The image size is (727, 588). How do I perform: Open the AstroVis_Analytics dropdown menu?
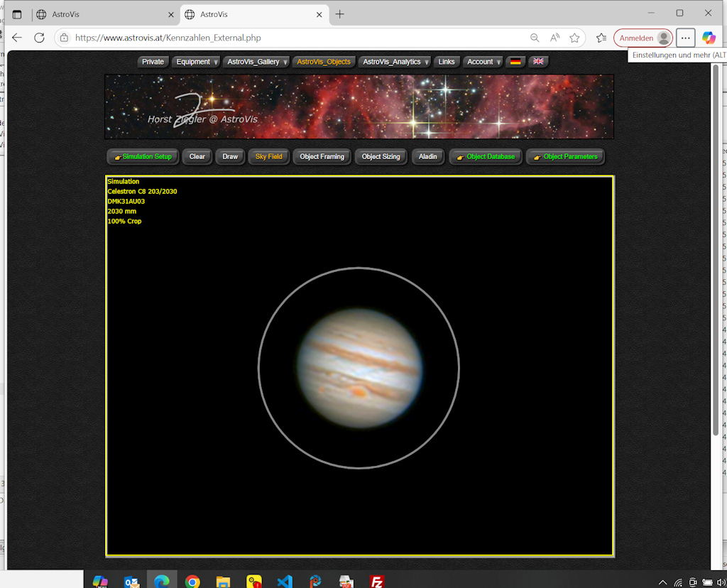[x=395, y=62]
